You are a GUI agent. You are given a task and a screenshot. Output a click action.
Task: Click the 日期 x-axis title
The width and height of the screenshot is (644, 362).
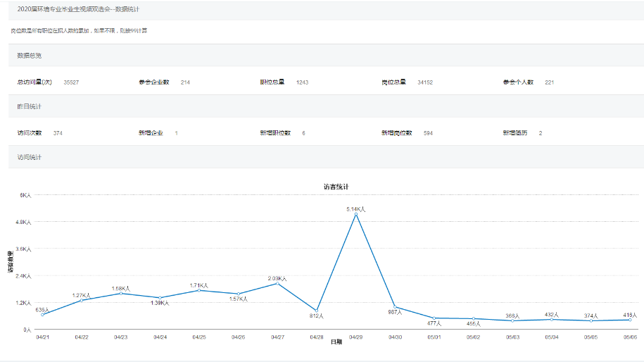[x=336, y=342]
